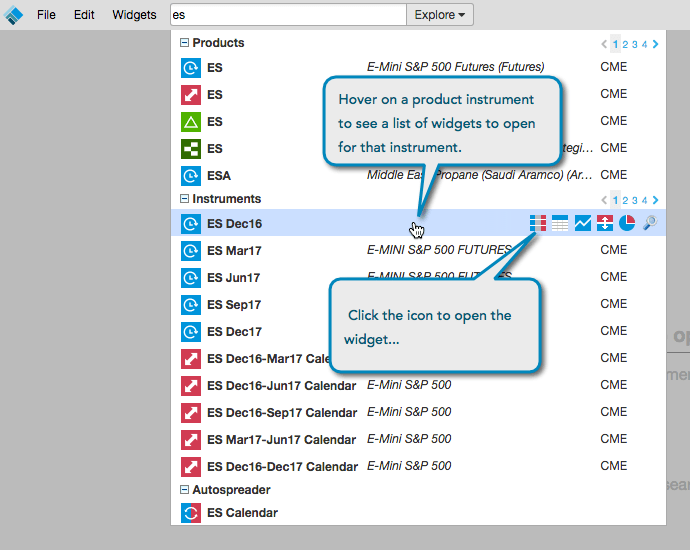Viewport: 690px width, 550px height.
Task: Go to previous page of Instruments results
Action: click(x=604, y=200)
